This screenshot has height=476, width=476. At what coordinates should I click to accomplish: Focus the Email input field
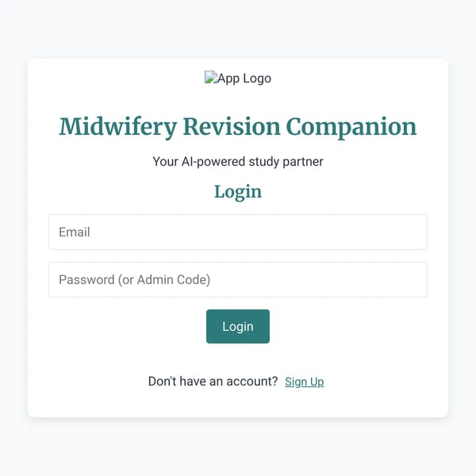238,232
